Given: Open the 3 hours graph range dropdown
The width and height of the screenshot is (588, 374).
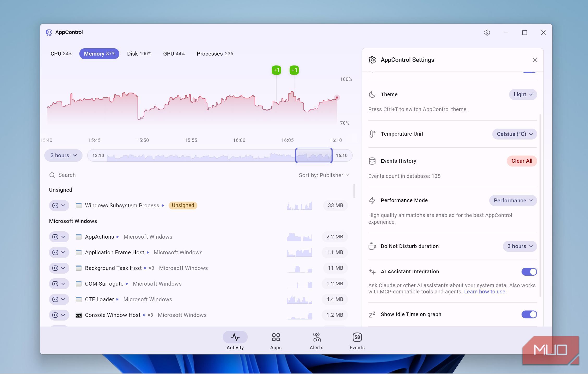Looking at the screenshot, I should 63,155.
